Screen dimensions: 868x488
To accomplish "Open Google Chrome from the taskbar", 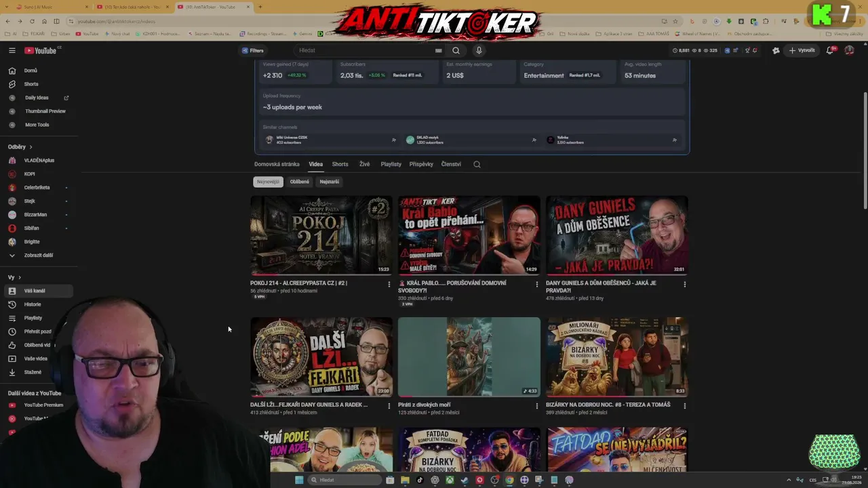I will pyautogui.click(x=509, y=480).
